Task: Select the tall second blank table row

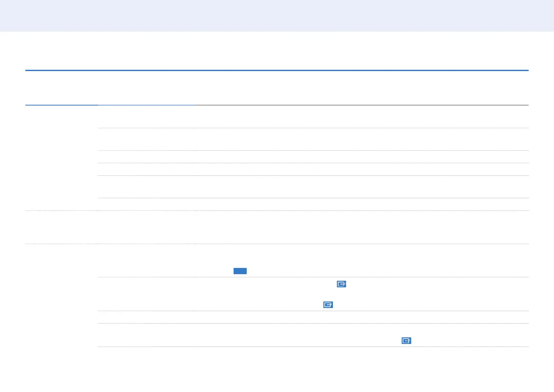Action: pyautogui.click(x=313, y=139)
